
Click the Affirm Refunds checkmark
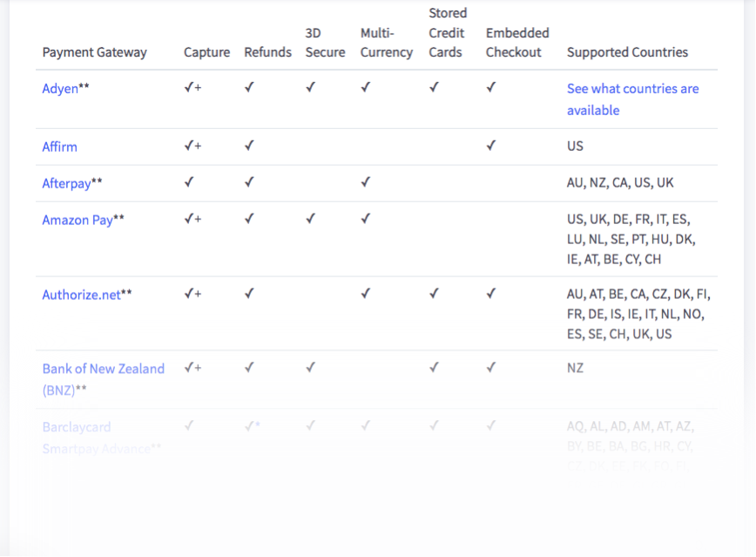pos(249,146)
